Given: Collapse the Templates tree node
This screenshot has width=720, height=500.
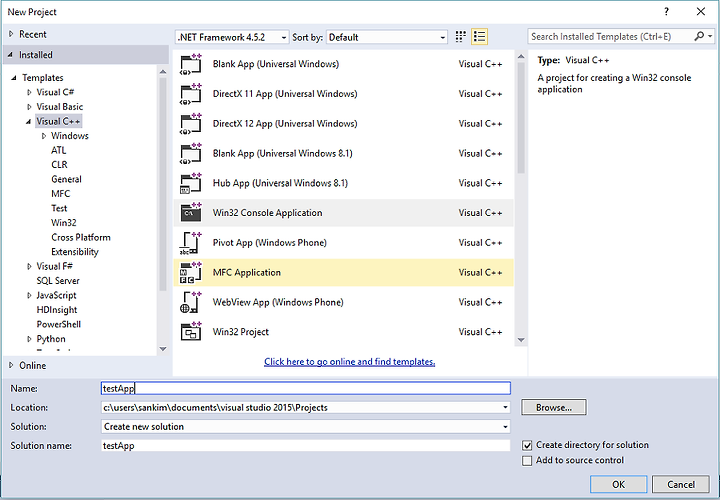Looking at the screenshot, I should 14,78.
